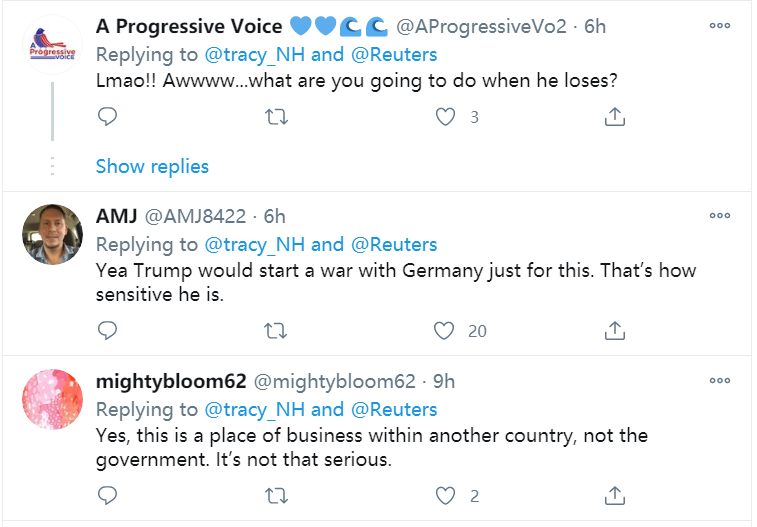Reply to mightybloom62's tweet

107,496
